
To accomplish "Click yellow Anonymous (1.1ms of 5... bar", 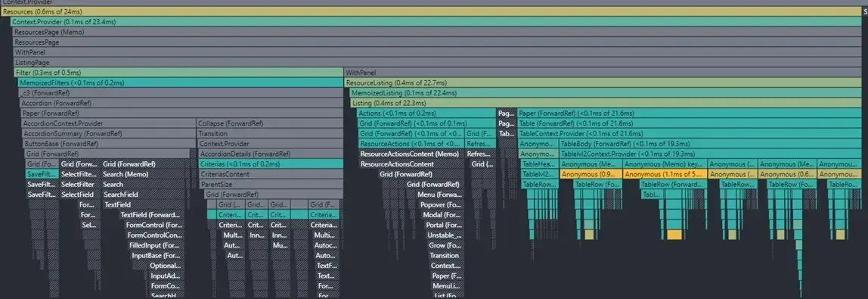I will click(665, 174).
